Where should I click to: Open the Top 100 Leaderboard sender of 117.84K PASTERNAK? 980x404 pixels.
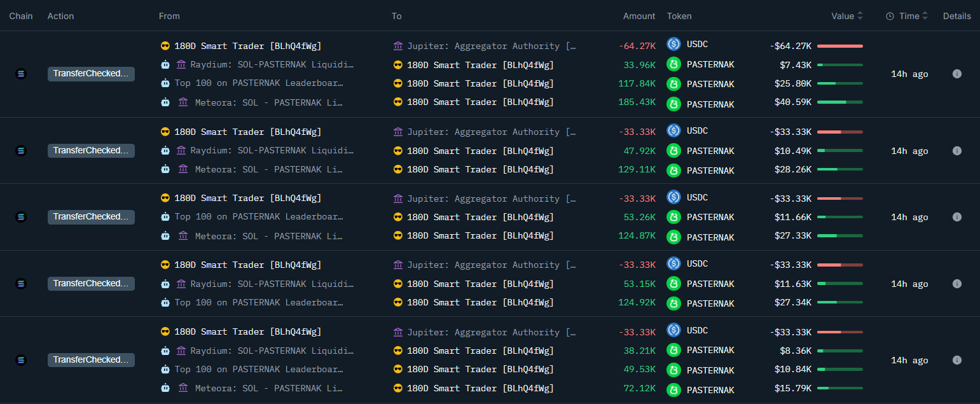click(x=260, y=83)
